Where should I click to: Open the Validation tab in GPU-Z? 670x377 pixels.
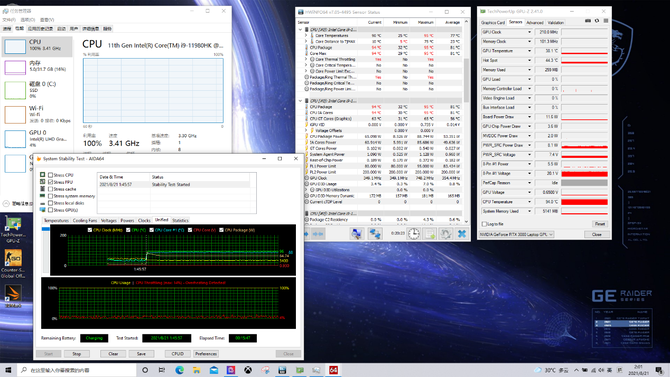pyautogui.click(x=555, y=23)
